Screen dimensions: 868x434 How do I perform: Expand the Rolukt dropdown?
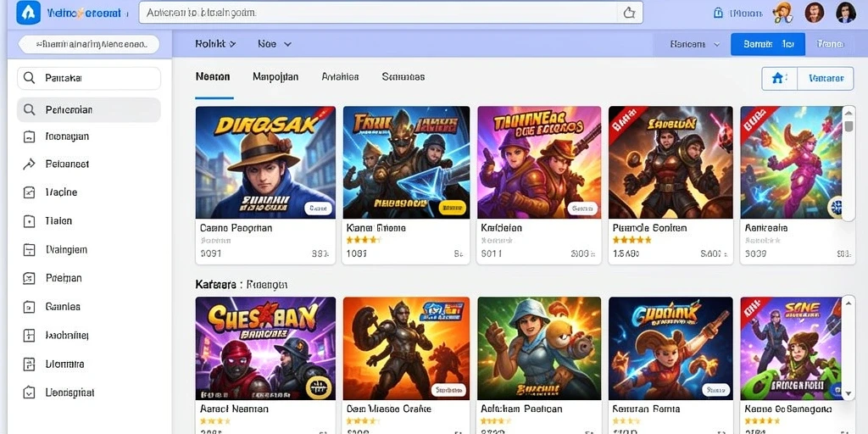pos(215,44)
